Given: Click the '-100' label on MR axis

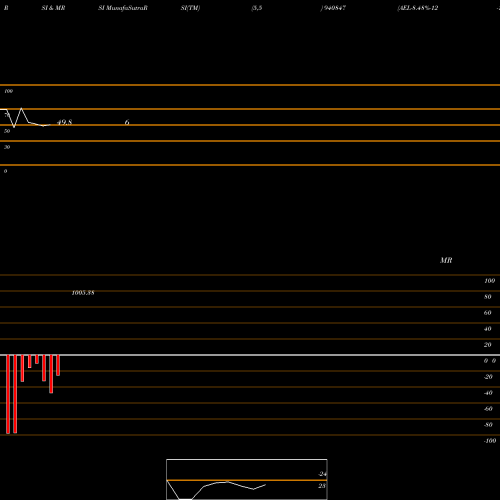Looking at the screenshot, I should click(x=490, y=441).
